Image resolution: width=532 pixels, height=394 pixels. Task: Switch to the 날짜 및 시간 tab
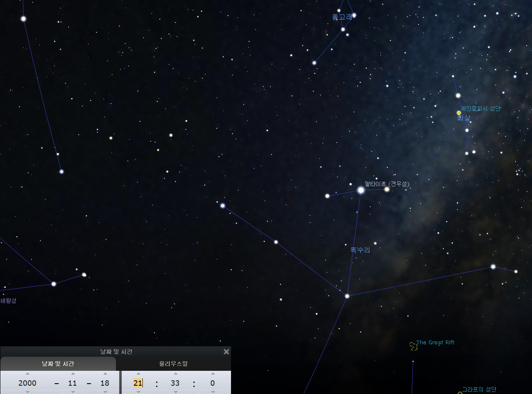pyautogui.click(x=58, y=364)
